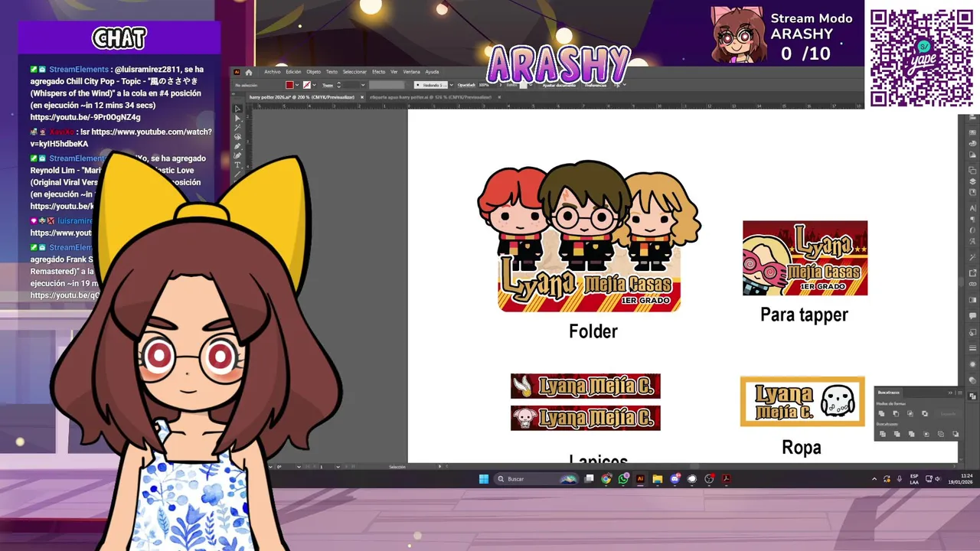The image size is (980, 551).
Task: Click the stroke color swatch with slash
Action: pos(307,85)
